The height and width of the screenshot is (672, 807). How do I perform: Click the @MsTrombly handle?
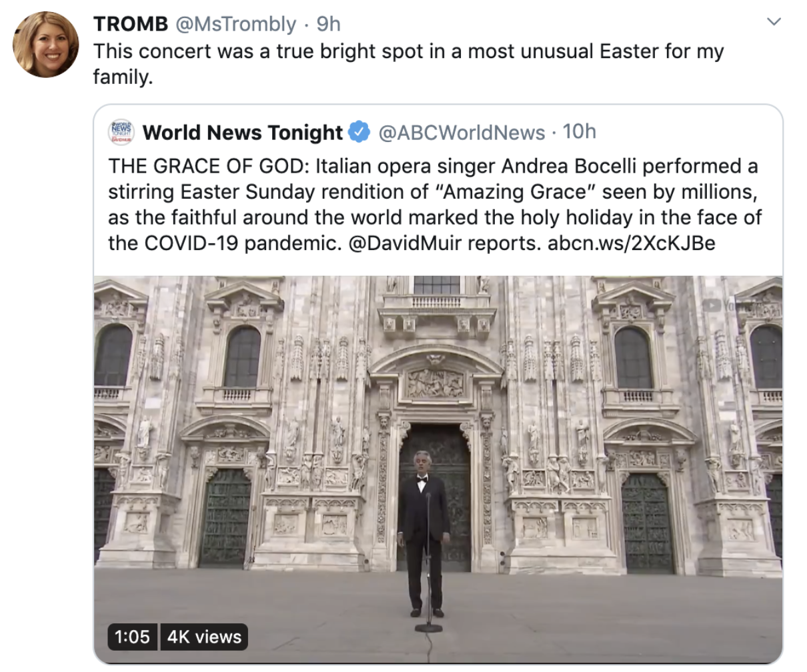[235, 24]
